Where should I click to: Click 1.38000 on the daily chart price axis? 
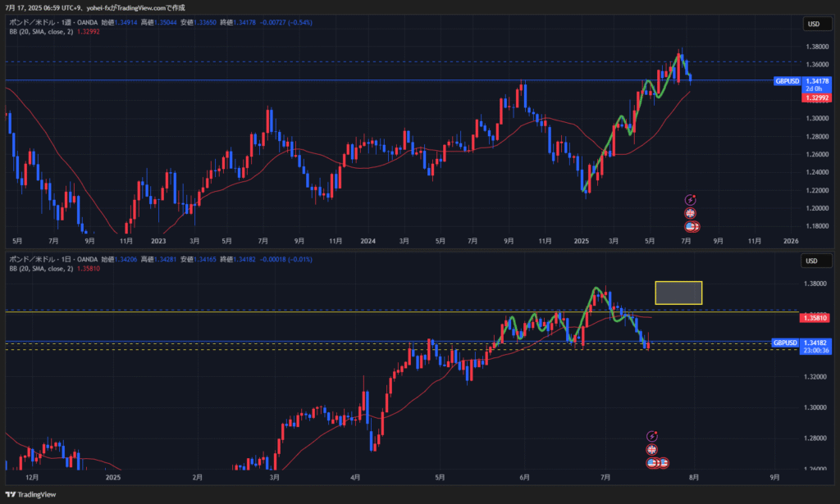815,284
